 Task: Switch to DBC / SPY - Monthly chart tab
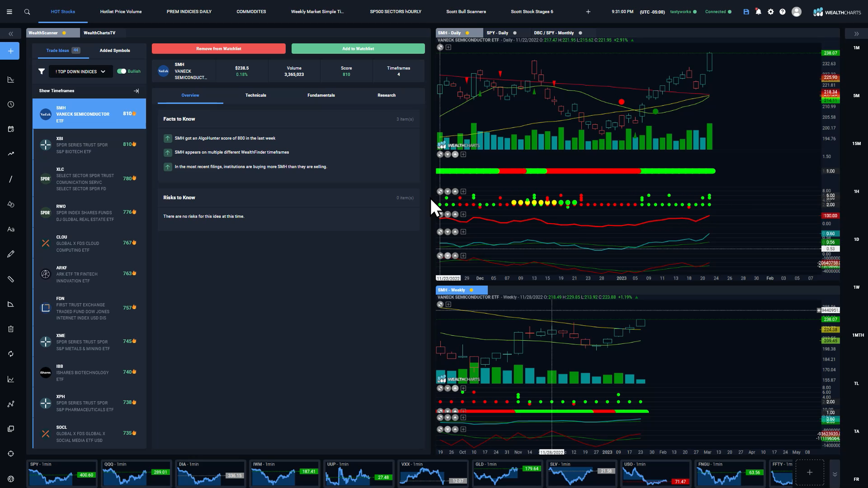click(554, 33)
